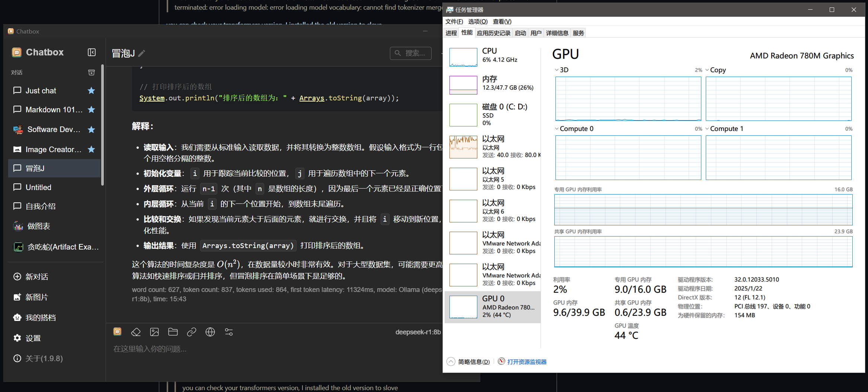Image resolution: width=868 pixels, height=392 pixels.
Task: Click the Chatbox model selector icon
Action: tap(118, 332)
